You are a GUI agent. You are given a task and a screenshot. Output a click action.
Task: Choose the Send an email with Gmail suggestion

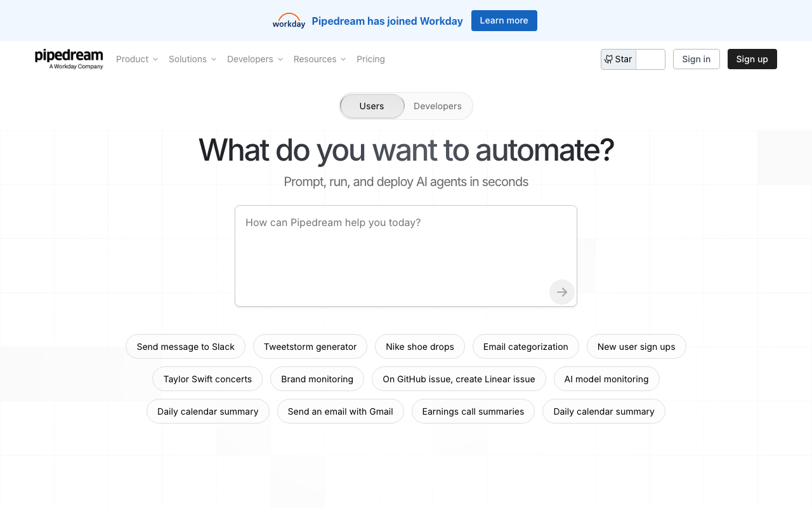pyautogui.click(x=341, y=411)
